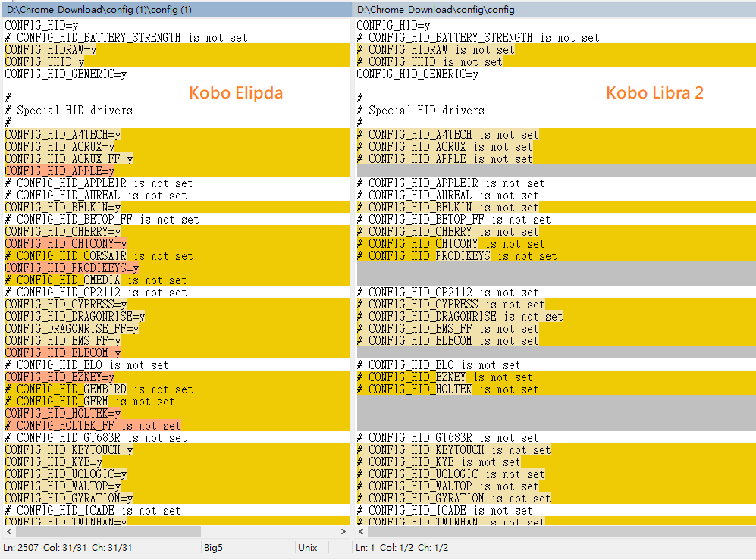The height and width of the screenshot is (560, 756).
Task: Click '# CONFIG_HID_APPLE is not set'
Action: [x=445, y=158]
